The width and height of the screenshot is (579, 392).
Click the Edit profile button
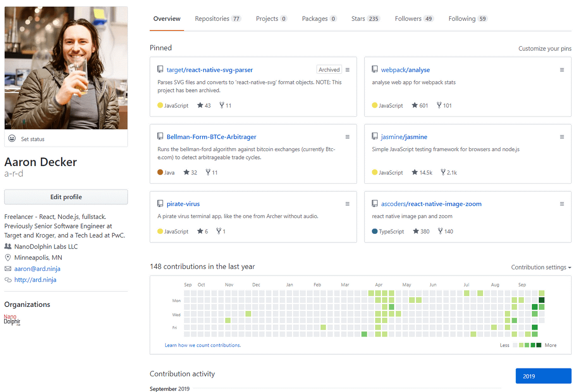[66, 197]
